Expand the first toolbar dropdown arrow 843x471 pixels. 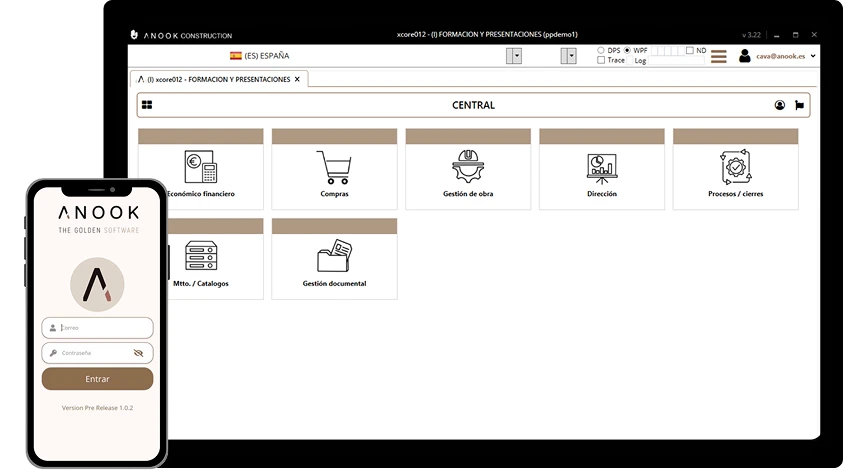pyautogui.click(x=514, y=56)
